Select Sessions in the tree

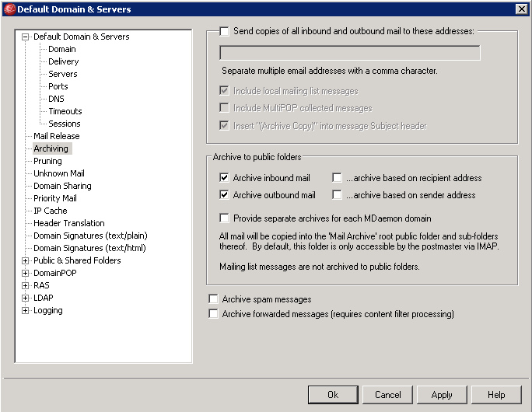[65, 124]
